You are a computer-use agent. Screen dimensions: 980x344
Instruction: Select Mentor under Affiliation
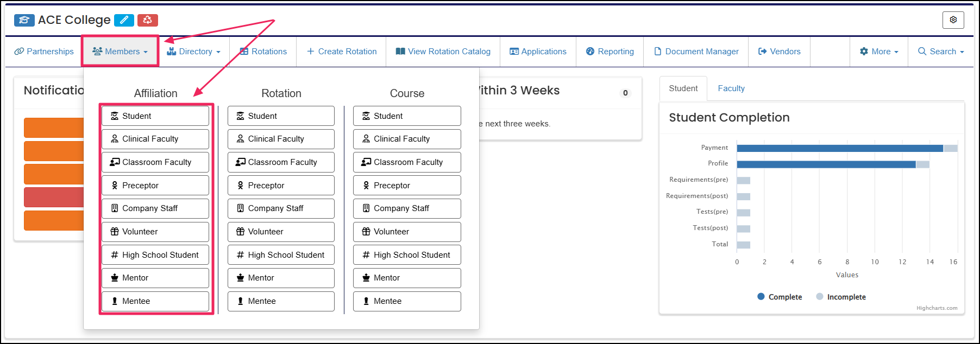tap(155, 278)
